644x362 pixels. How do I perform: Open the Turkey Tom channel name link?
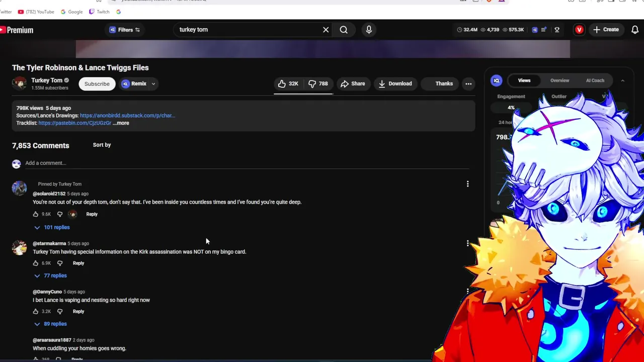pyautogui.click(x=47, y=80)
